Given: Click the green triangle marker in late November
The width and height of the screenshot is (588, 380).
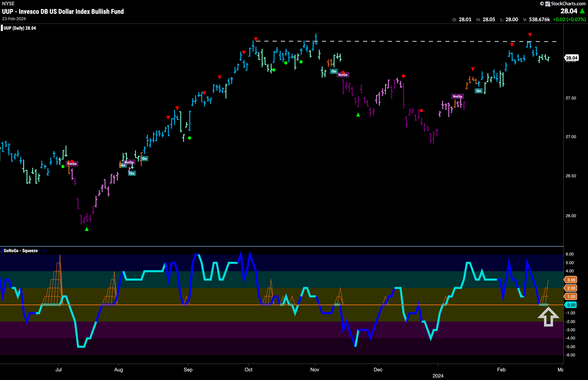Looking at the screenshot, I should click(358, 115).
